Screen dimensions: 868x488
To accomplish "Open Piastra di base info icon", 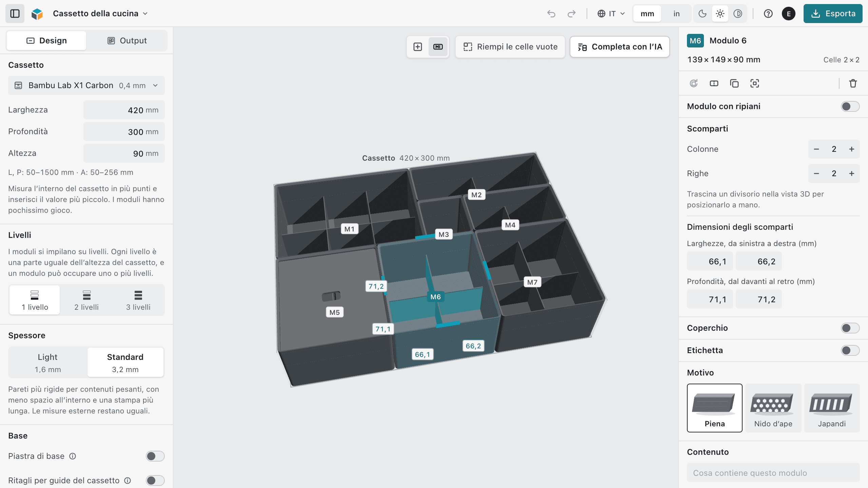I will coord(73,456).
